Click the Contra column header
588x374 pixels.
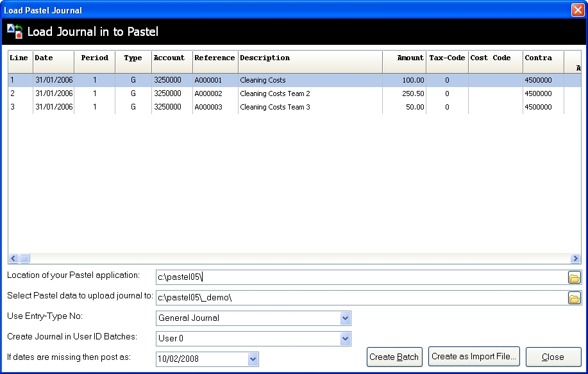point(543,61)
